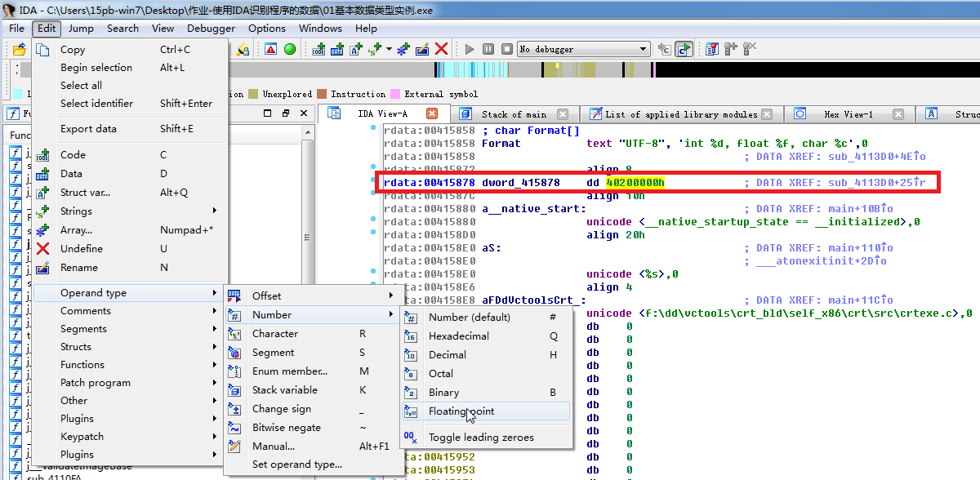Click the highlighted C source toggle toolbar icon
Viewport: 980px width, 480px height.
coord(684,49)
